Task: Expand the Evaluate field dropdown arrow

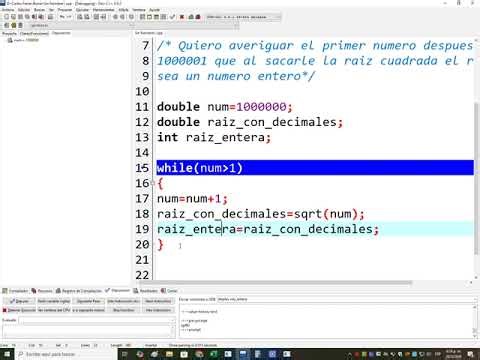Action: coord(173,320)
